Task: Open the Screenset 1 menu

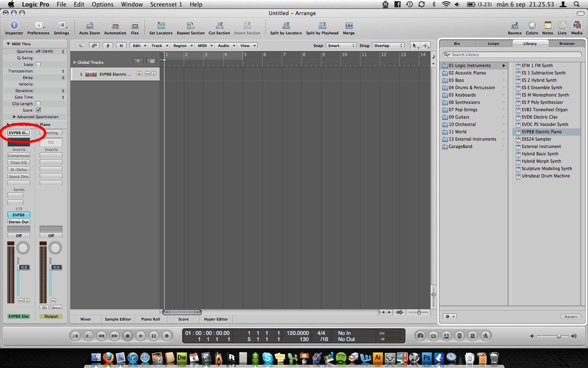Action: point(166,4)
